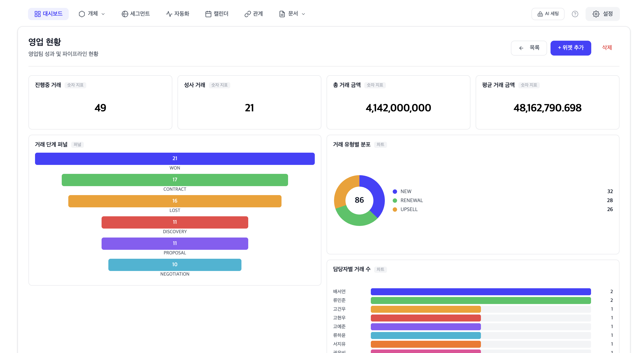Click the 세그먼트 globe icon
The width and height of the screenshot is (644, 353).
coord(125,14)
